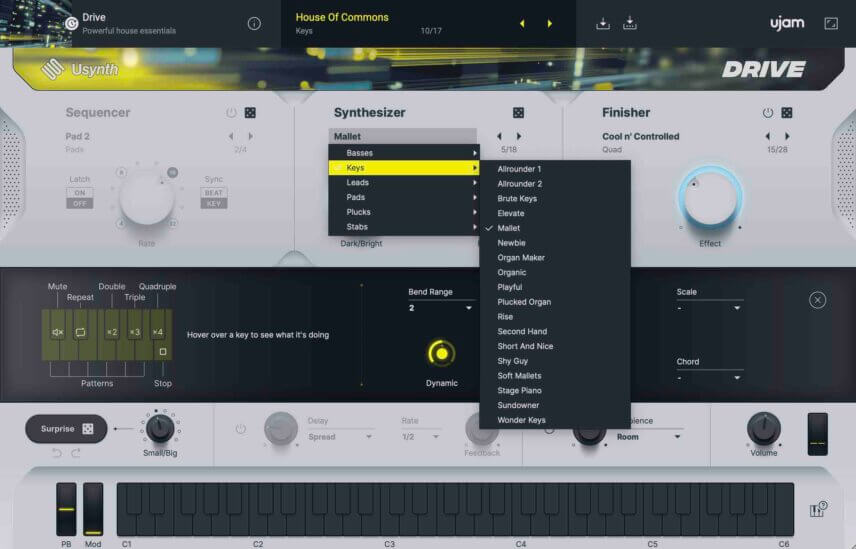Click the Double ×2 key
856x549 pixels.
(x=112, y=332)
